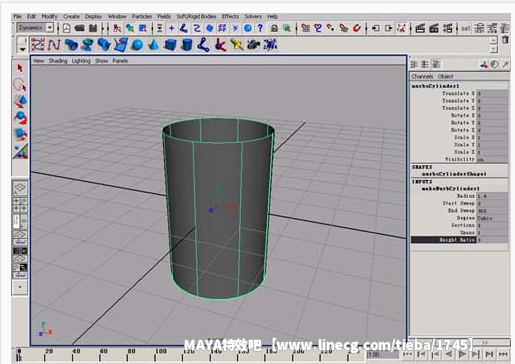Click the blue sparkle particle shelf icon
This screenshot has height=364, width=515.
tap(270, 44)
